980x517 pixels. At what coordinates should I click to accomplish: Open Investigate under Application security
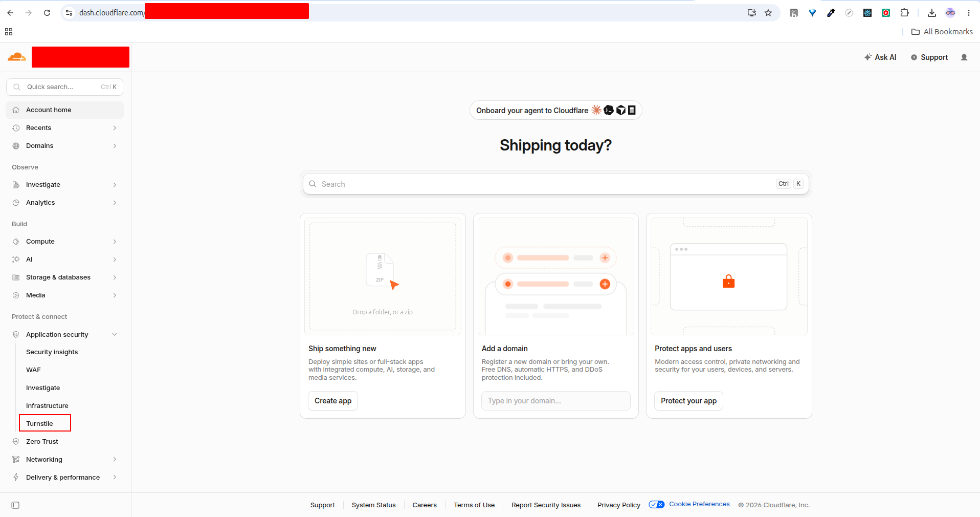43,388
